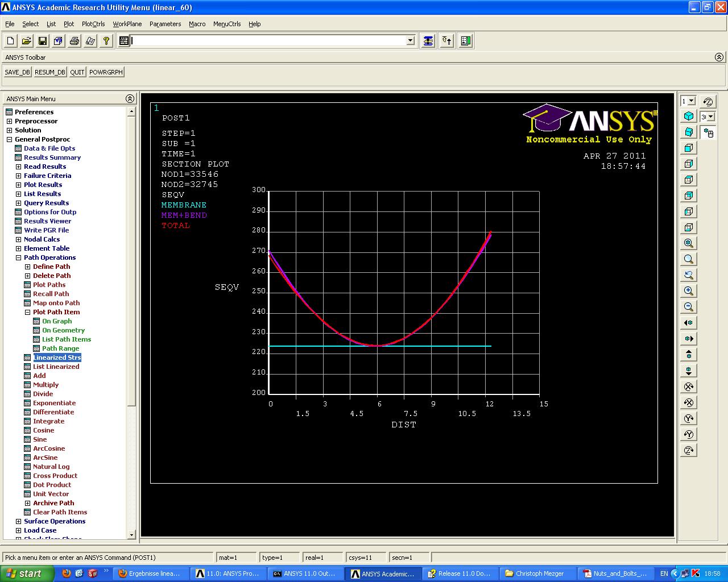Image resolution: width=728 pixels, height=582 pixels.
Task: Open the command input dropdown arrow
Action: 411,41
